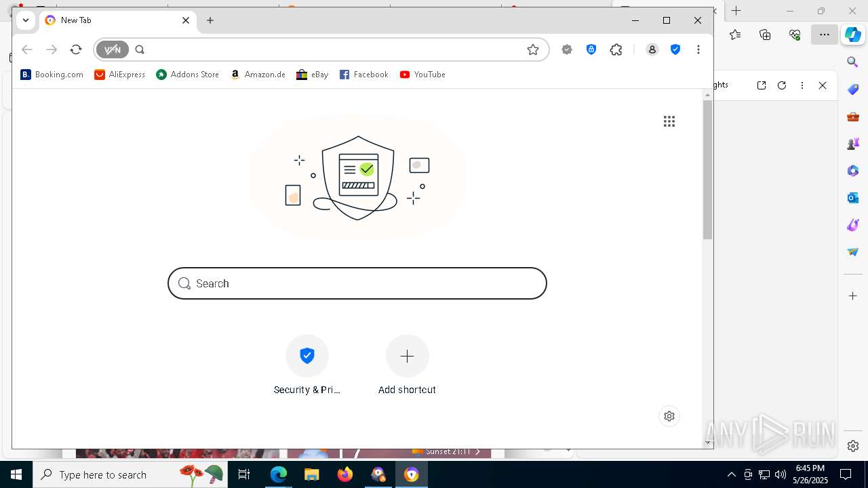Open Security & Privacy shortcut
Screen dimensions: 868x488
[x=307, y=365]
